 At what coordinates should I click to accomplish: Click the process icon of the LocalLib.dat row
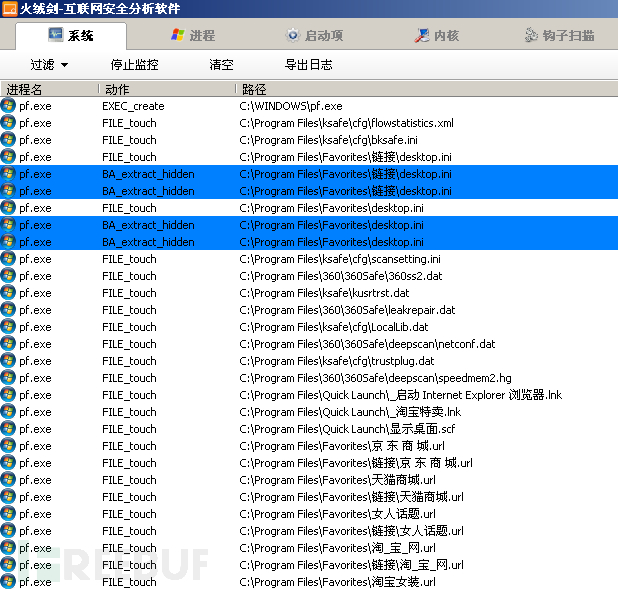(8, 326)
